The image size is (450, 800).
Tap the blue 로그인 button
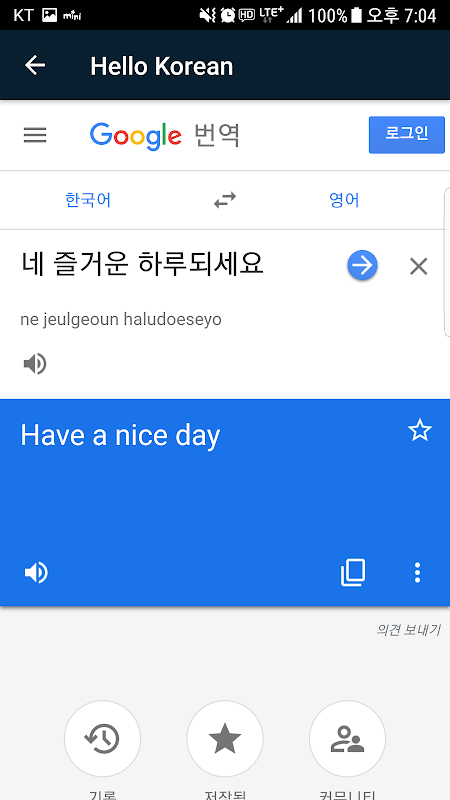(x=407, y=135)
